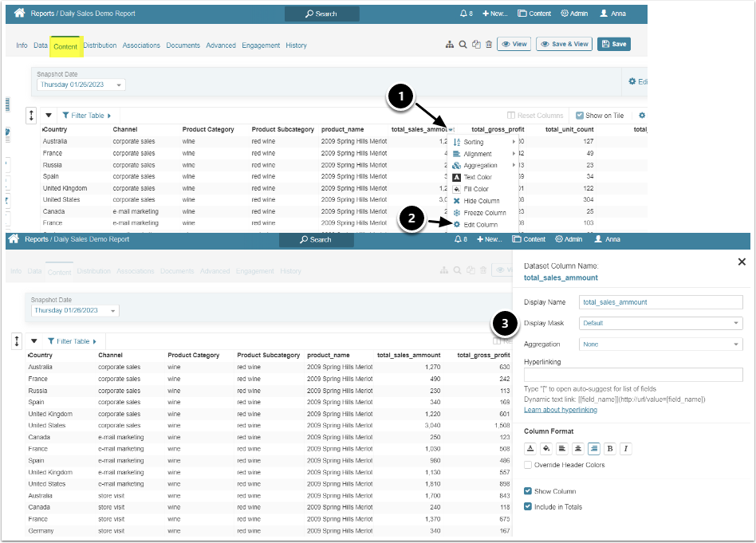
Task: Open the Snapshot Date dropdown at top
Action: click(x=81, y=85)
